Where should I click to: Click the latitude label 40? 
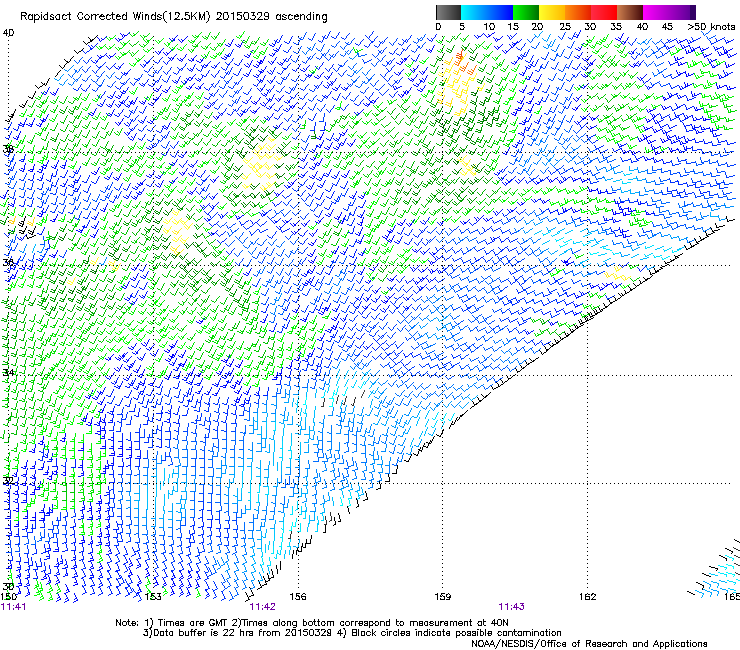tap(8, 33)
